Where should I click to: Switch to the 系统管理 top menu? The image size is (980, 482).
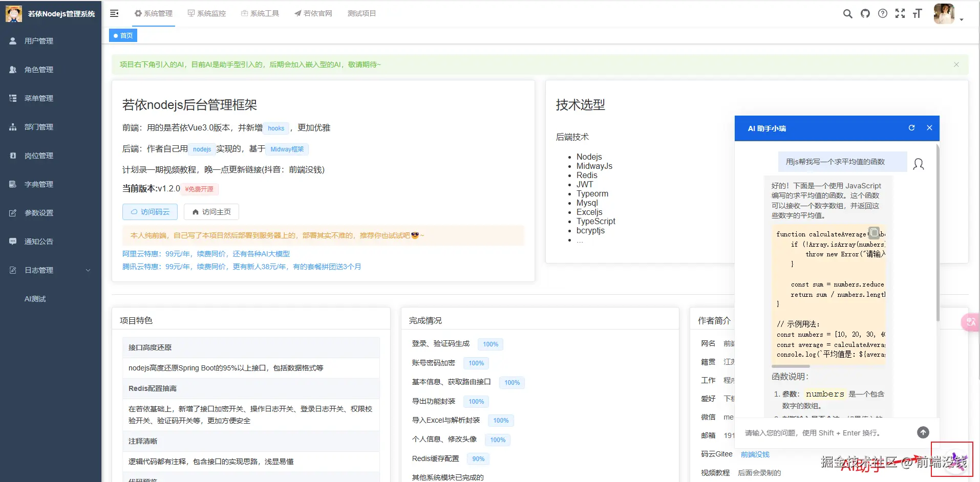(154, 13)
